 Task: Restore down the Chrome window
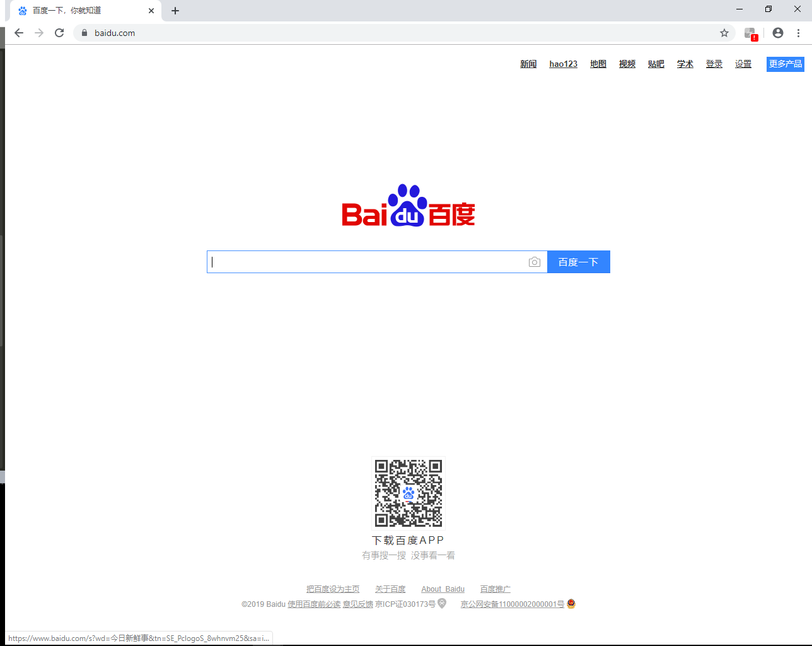768,9
